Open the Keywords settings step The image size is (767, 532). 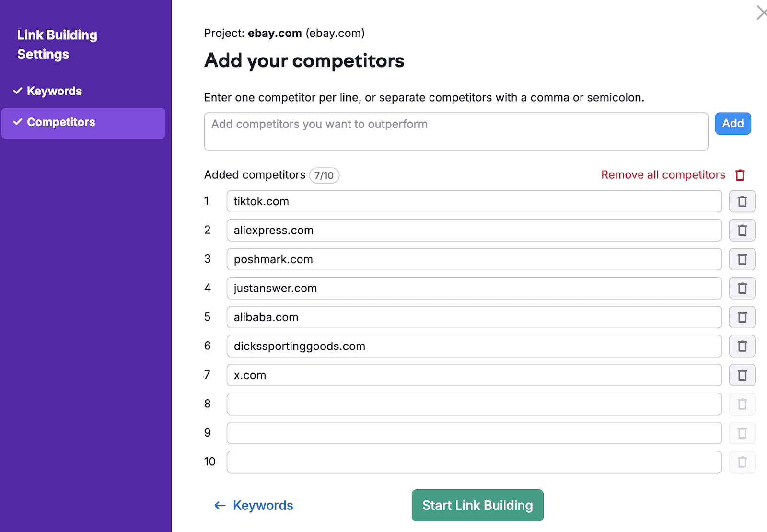(x=54, y=91)
